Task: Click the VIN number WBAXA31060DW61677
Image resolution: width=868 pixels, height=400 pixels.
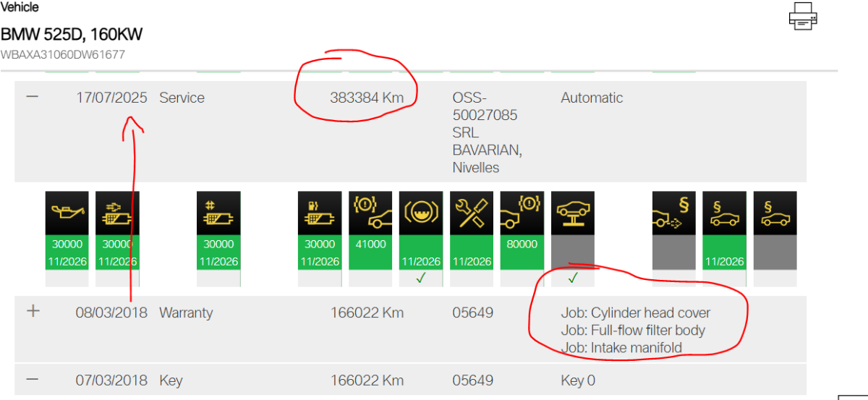Action: [x=62, y=54]
